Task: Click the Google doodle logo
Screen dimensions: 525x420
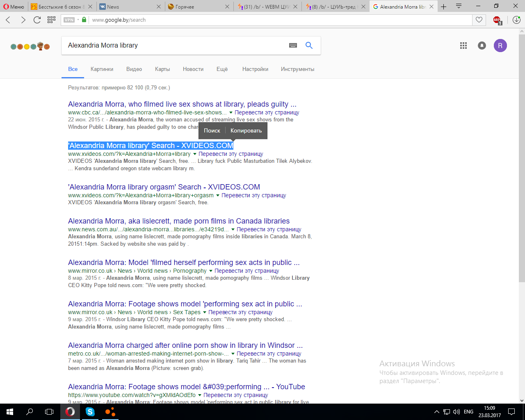Action: (30, 46)
